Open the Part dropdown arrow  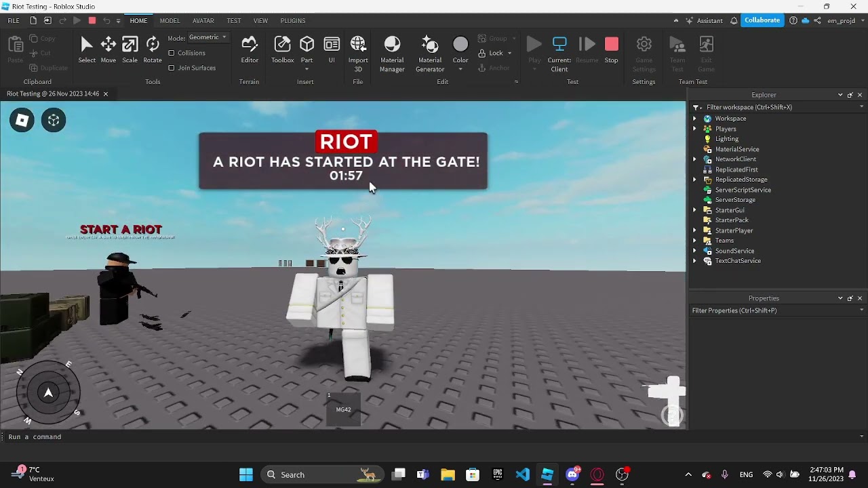[x=307, y=69]
